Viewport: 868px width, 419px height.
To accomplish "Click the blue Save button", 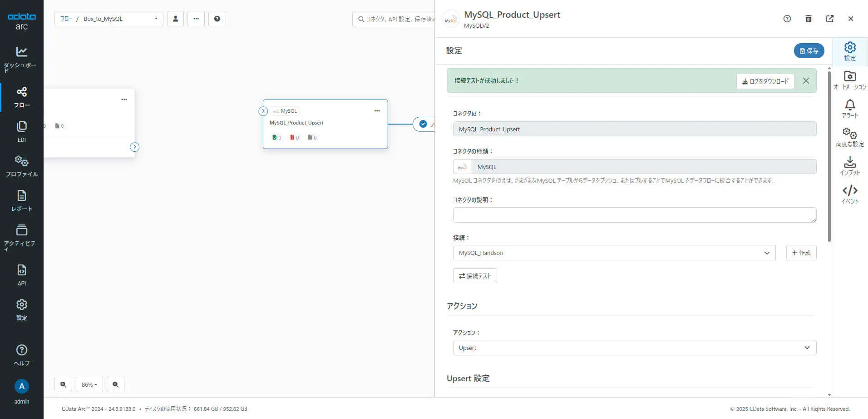I will click(809, 51).
